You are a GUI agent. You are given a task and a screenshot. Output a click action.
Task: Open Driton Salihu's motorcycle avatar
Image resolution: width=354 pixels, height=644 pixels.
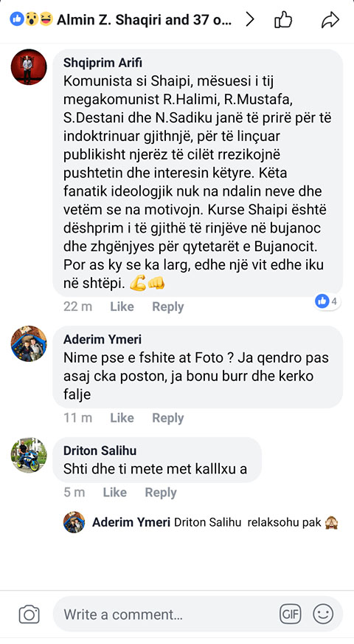29,455
